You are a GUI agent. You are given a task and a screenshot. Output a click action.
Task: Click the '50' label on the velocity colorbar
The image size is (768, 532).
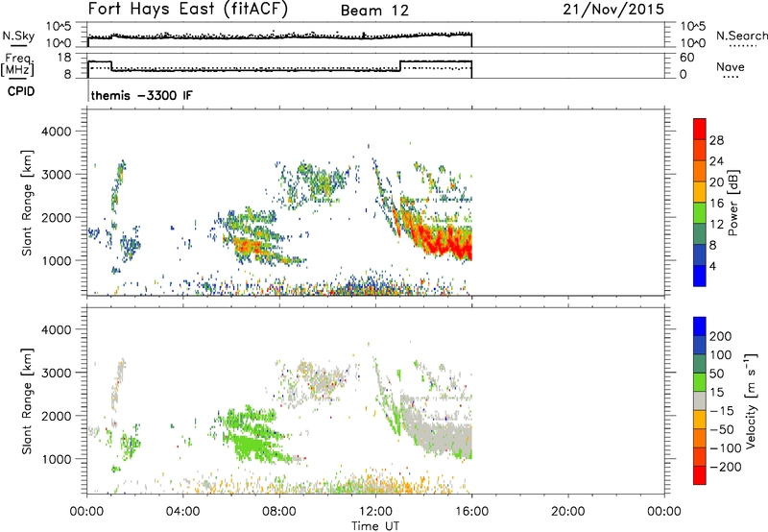(716, 374)
